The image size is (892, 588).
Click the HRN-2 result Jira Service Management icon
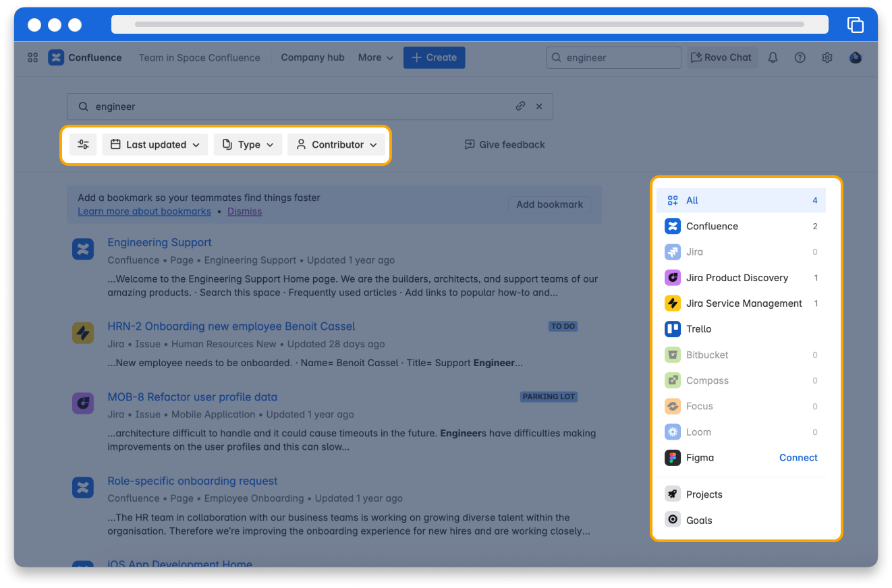click(x=83, y=332)
